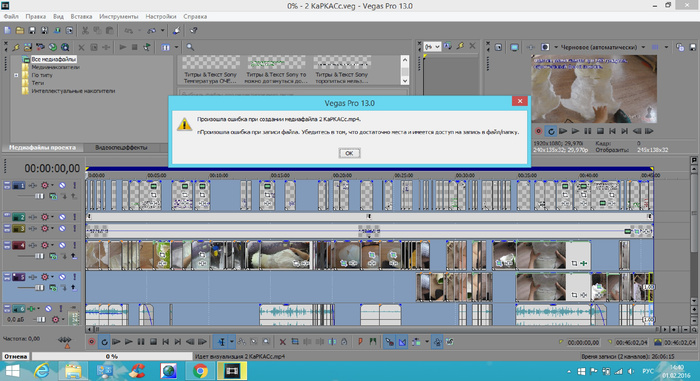Image resolution: width=700 pixels, height=381 pixels.
Task: Open the edit tool dropdown arrow in timeline toolbar
Action: pyautogui.click(x=232, y=342)
